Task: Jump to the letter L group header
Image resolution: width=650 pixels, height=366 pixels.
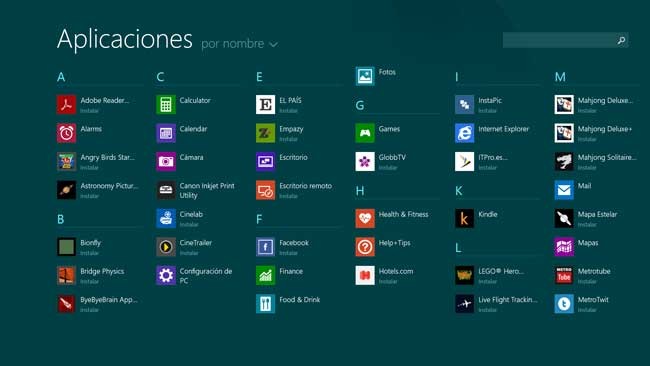Action: [x=458, y=248]
